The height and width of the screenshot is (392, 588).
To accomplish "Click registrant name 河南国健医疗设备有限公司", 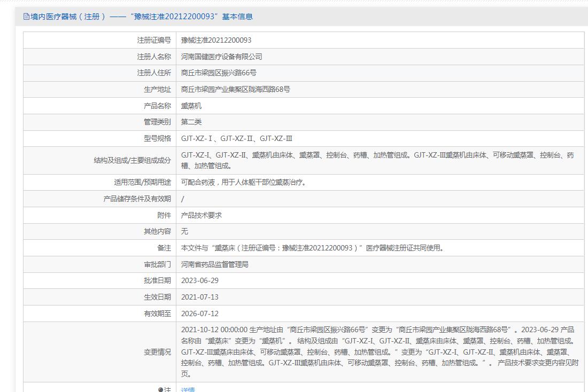I will [x=221, y=57].
